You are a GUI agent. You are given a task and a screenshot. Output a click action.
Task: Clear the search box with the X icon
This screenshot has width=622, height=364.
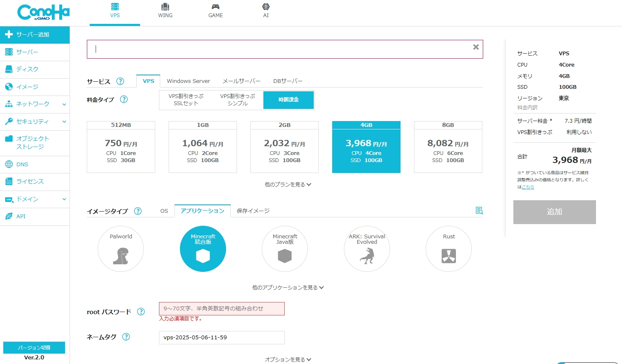click(476, 47)
